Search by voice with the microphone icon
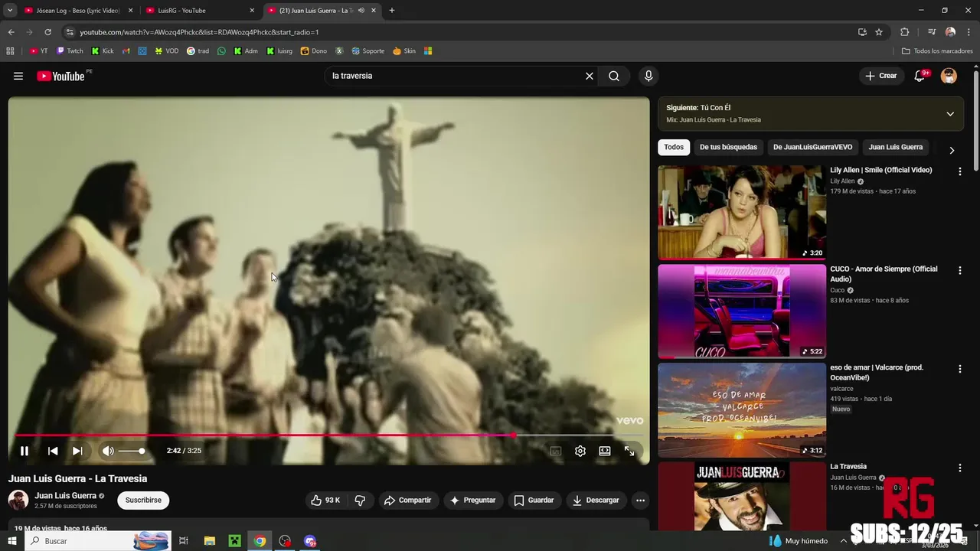Viewport: 980px width, 551px height. click(648, 76)
